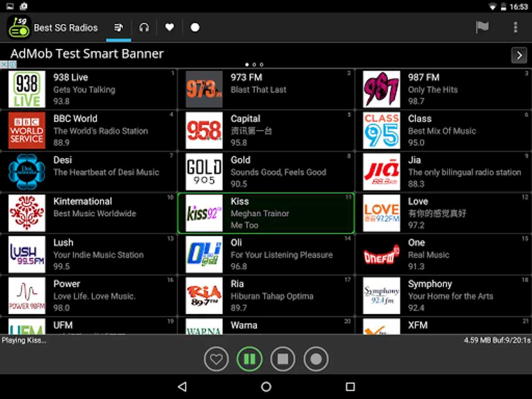Viewport: 532px width, 399px height.
Task: Stop playback with the square button
Action: 283,359
